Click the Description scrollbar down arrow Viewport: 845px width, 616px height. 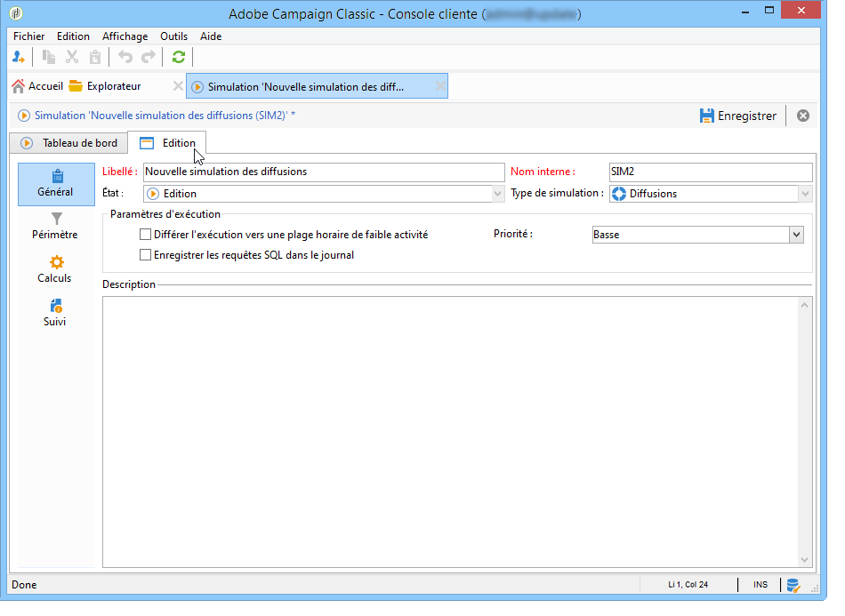pyautogui.click(x=805, y=560)
